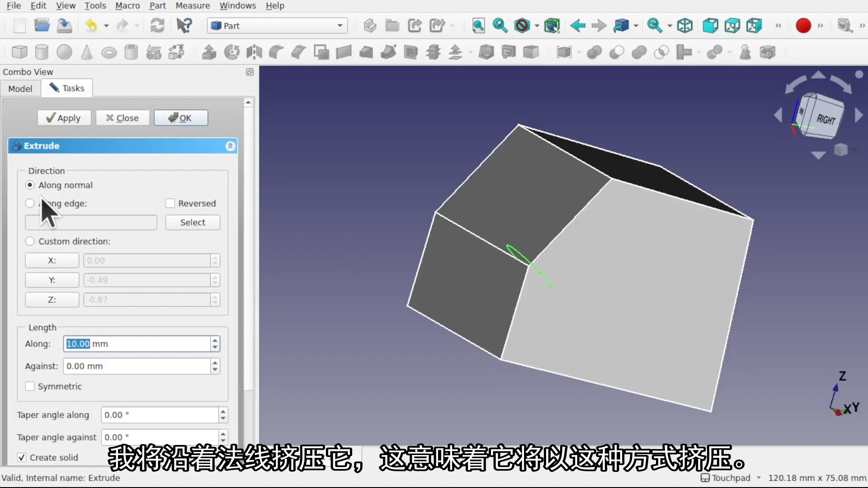Screen dimensions: 868x488
Task: Create a cube primitive from toolbar
Action: click(19, 52)
